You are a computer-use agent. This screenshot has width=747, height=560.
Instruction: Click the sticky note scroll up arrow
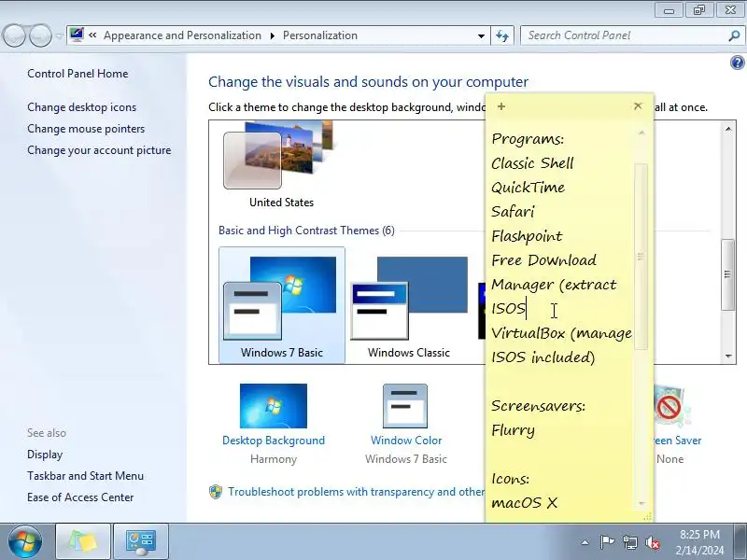pyautogui.click(x=641, y=133)
